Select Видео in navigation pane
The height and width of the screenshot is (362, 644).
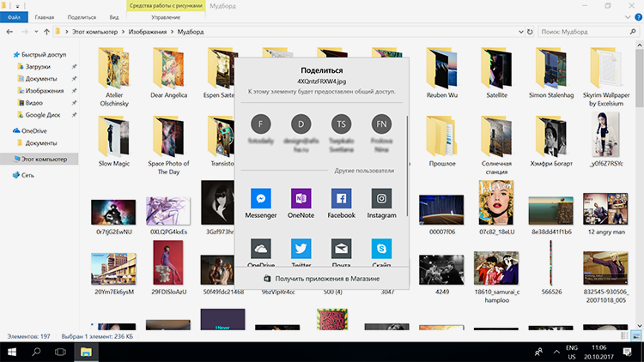coord(34,103)
